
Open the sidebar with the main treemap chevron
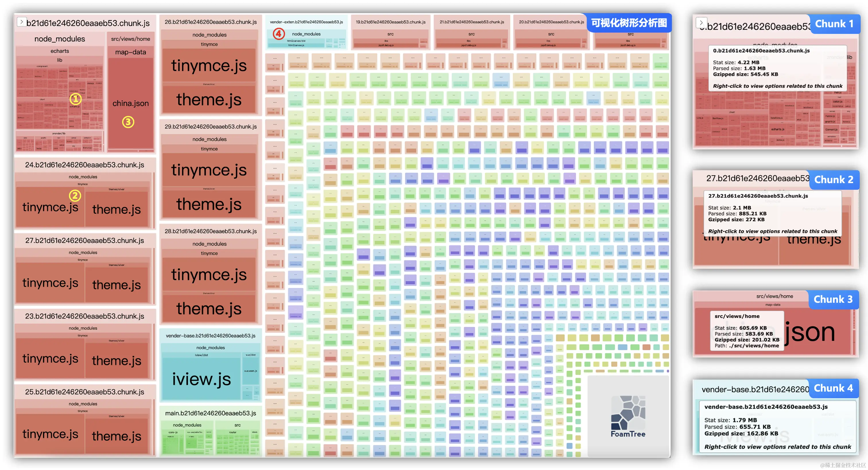22,22
